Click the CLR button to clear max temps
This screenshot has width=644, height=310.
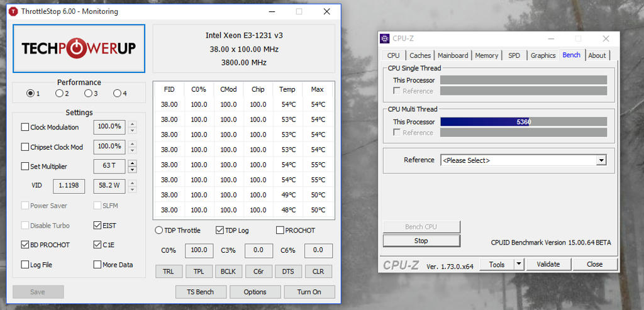[x=318, y=272]
